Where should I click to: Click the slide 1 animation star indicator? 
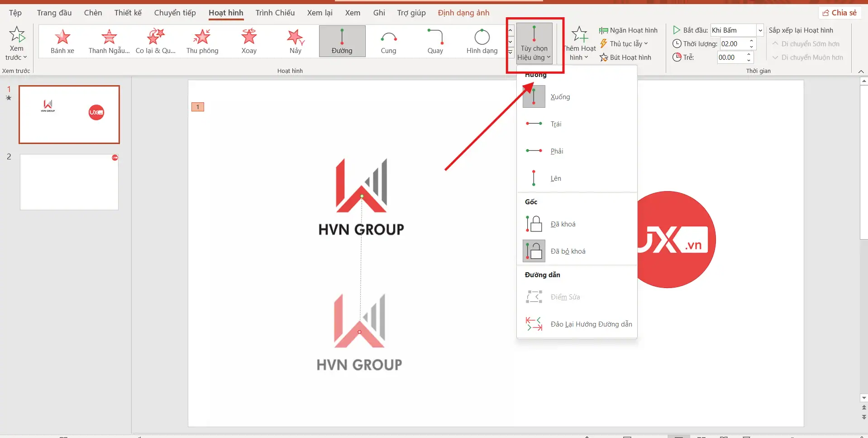point(9,98)
